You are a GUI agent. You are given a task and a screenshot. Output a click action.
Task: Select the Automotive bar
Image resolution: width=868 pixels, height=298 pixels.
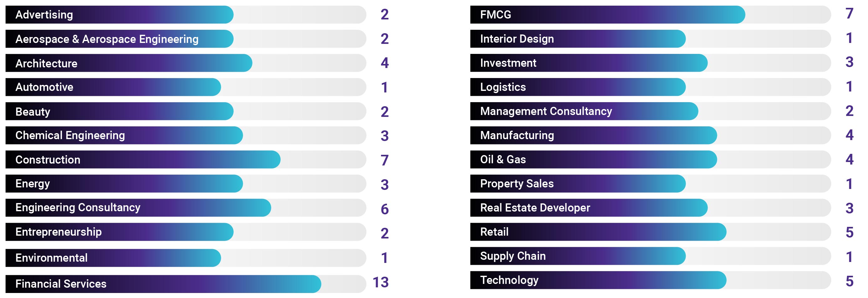[113, 87]
